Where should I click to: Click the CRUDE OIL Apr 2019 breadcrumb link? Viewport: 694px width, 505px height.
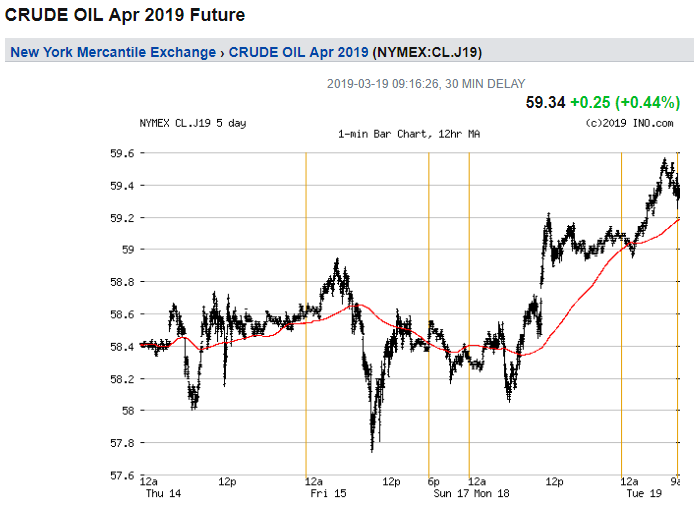click(298, 52)
